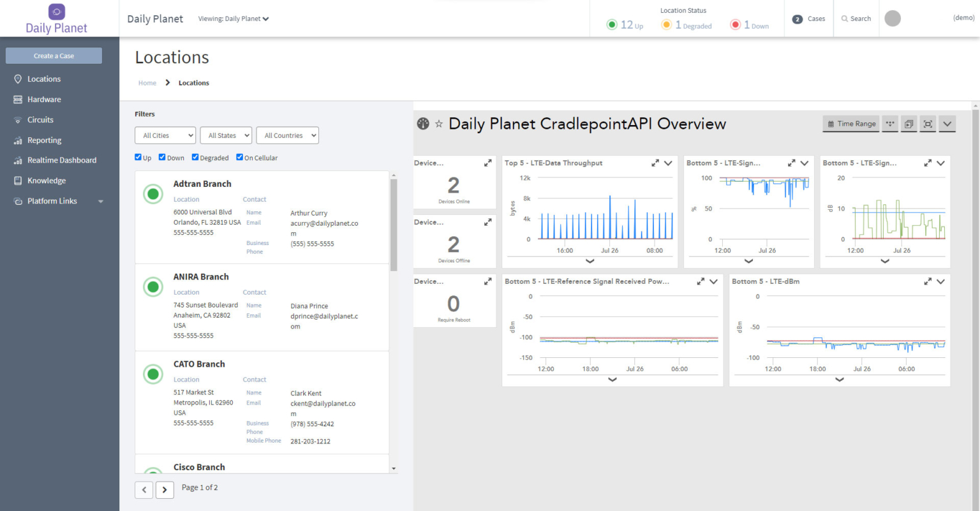Click the user avatar circle in header
The image size is (980, 511).
pyautogui.click(x=893, y=19)
